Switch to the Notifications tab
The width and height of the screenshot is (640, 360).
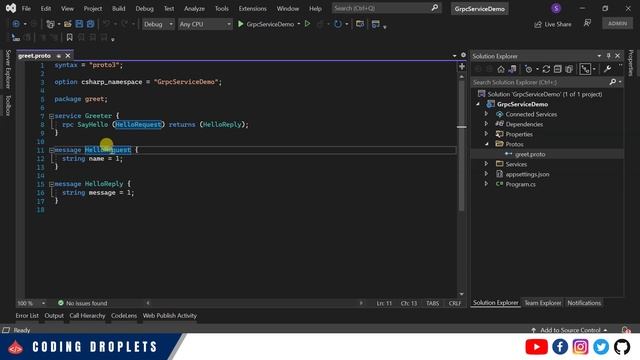click(584, 303)
